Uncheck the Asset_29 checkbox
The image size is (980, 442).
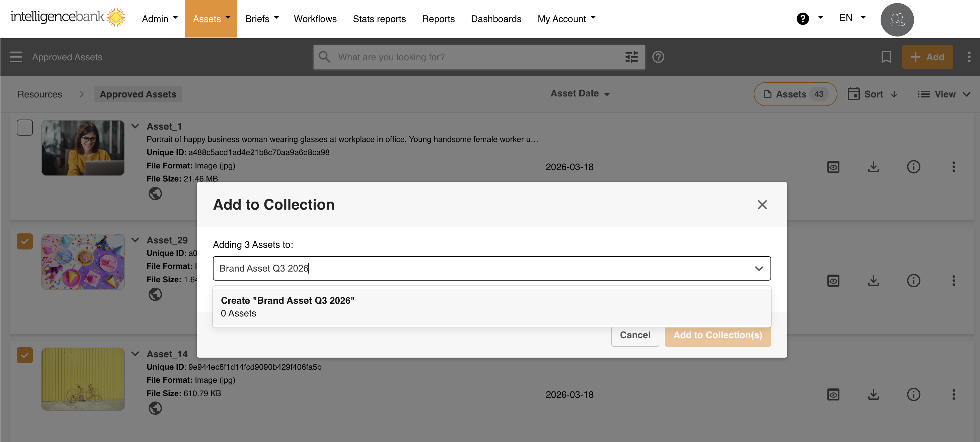click(25, 241)
